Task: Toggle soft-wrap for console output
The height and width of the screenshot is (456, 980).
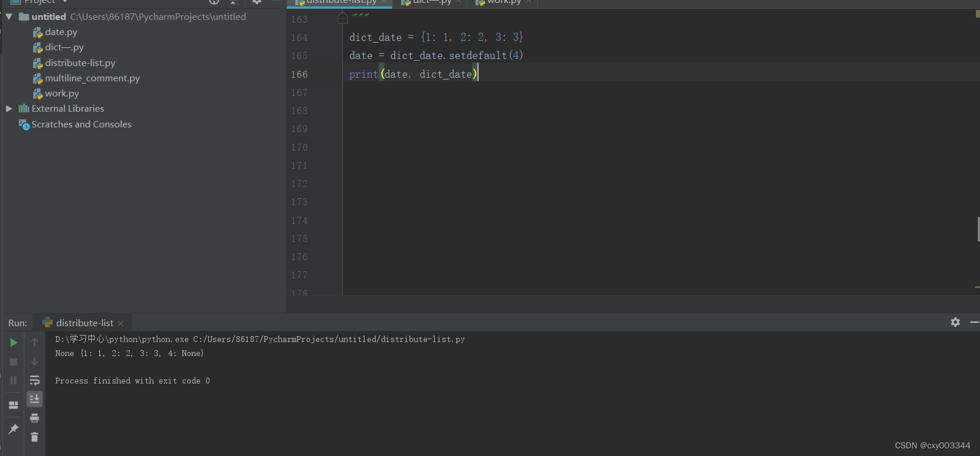Action: coord(35,381)
